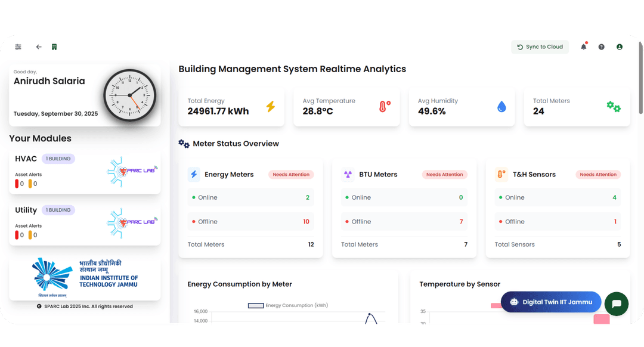644x347 pixels.
Task: Click the blue bolt Energy Meters icon
Action: click(194, 174)
